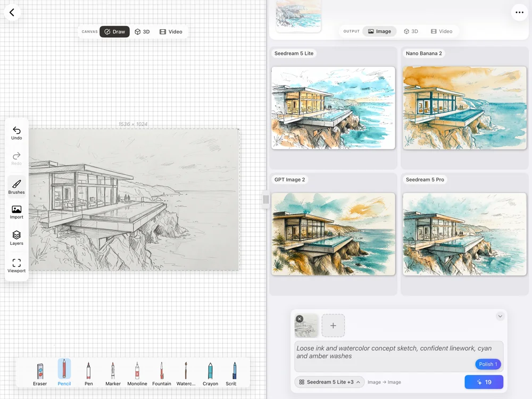Open the Brushes panel
Viewport: 532px width, 399px height.
click(16, 187)
